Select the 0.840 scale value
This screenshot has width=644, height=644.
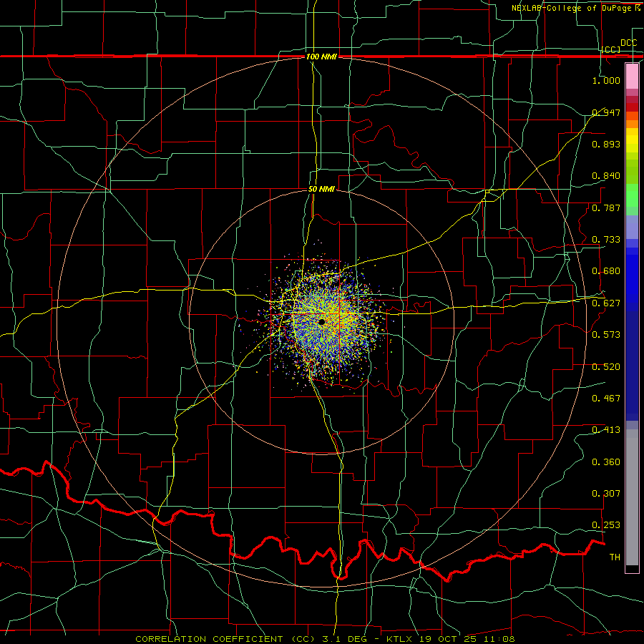click(x=606, y=175)
